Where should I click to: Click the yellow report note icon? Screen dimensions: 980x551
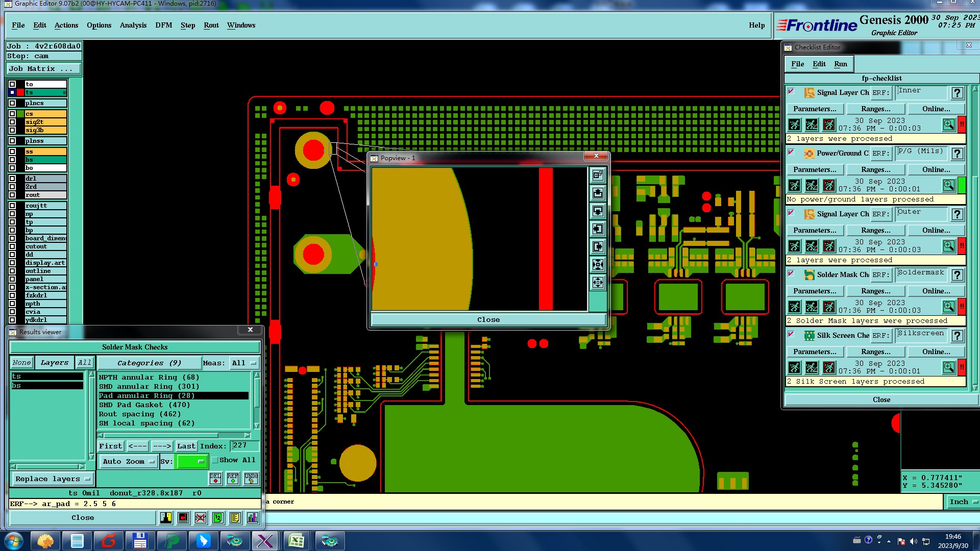pos(235,518)
